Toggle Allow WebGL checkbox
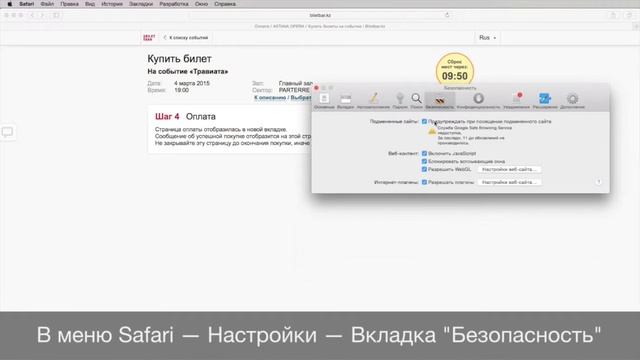The width and height of the screenshot is (640, 360). pyautogui.click(x=424, y=169)
